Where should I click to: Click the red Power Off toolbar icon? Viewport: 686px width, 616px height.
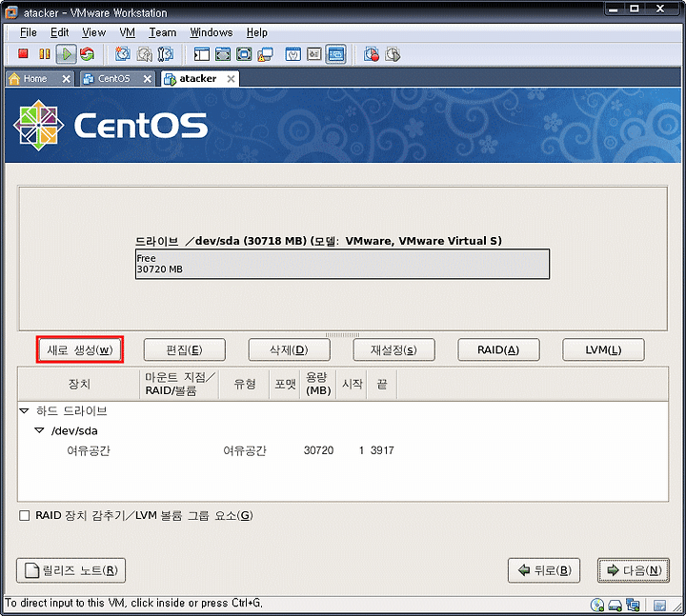click(x=23, y=53)
